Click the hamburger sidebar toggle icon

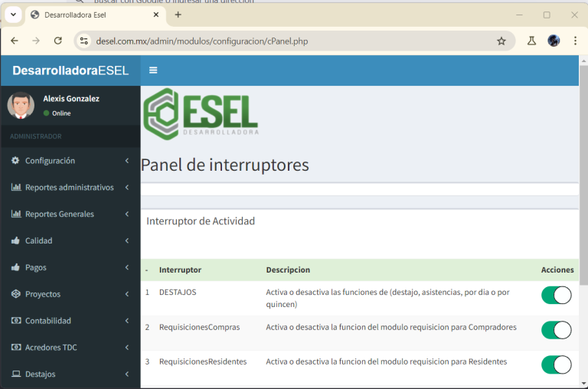(x=153, y=70)
